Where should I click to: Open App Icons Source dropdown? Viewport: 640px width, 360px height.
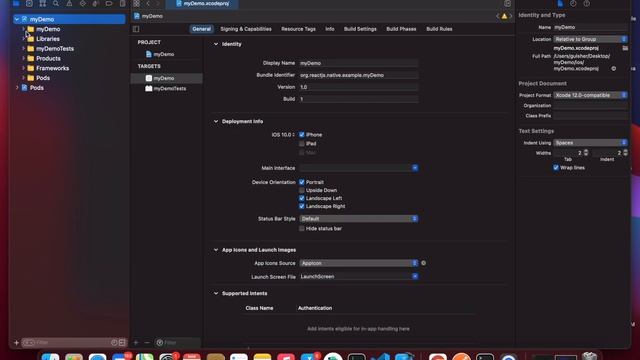click(x=358, y=263)
